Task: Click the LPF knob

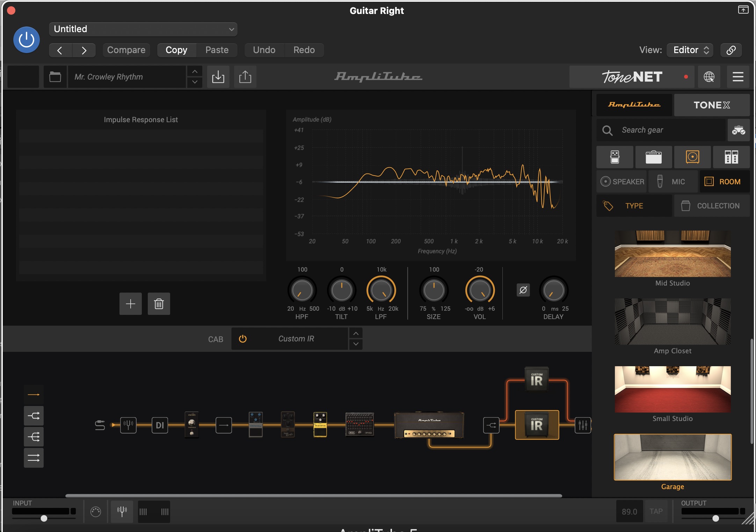Action: [x=381, y=290]
